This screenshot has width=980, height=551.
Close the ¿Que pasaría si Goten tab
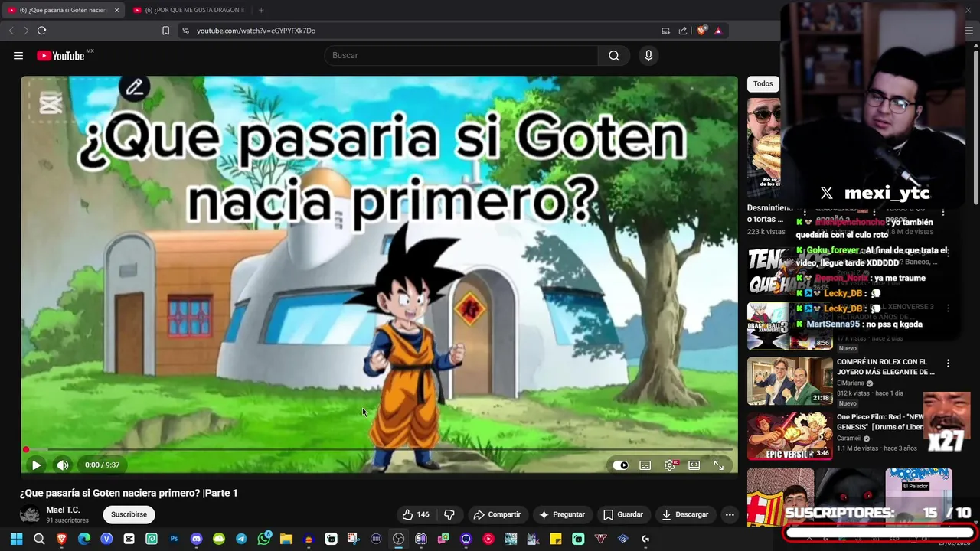point(116,10)
